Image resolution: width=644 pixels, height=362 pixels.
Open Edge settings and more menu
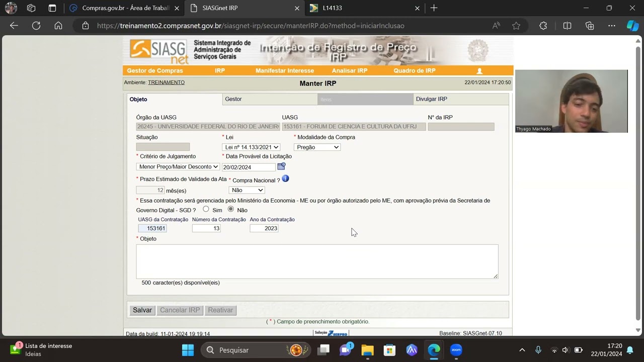click(x=612, y=26)
